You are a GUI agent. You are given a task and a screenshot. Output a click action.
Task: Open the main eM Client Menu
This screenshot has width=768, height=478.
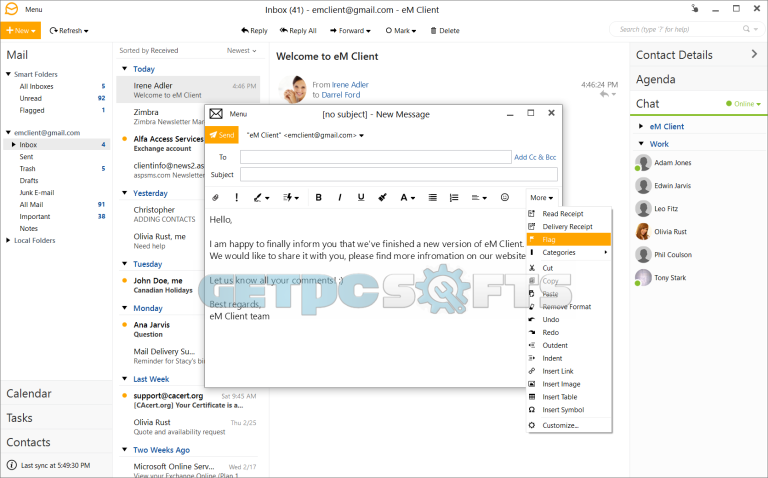pyautogui.click(x=33, y=9)
